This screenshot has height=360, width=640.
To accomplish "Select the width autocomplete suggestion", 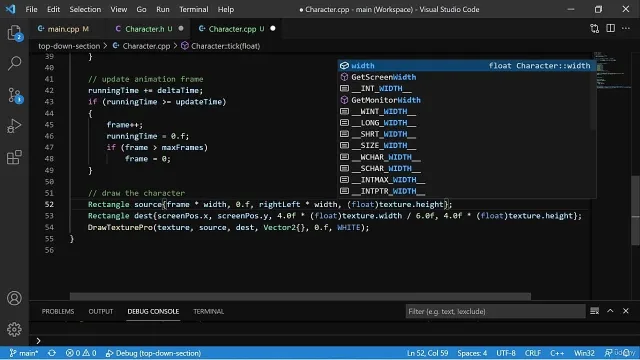I will (466, 65).
